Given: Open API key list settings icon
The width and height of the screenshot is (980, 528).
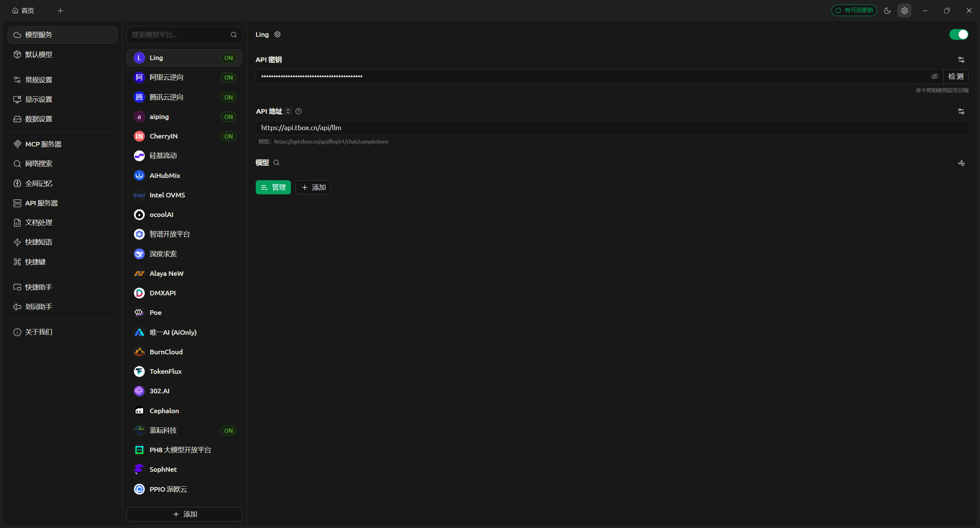Looking at the screenshot, I should [961, 60].
